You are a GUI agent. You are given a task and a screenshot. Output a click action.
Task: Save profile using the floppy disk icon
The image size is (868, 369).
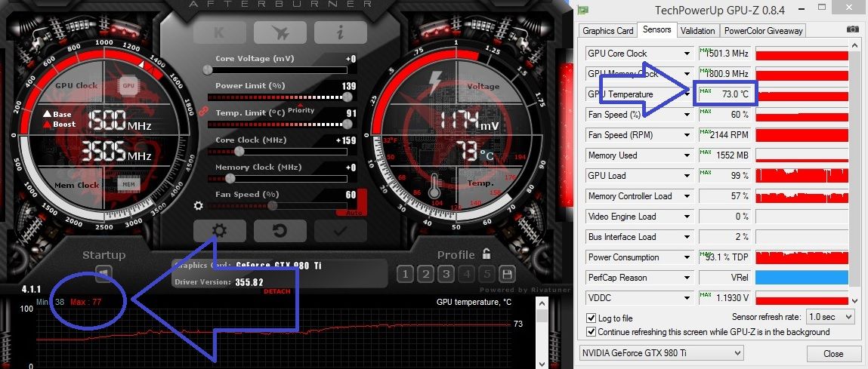pyautogui.click(x=507, y=274)
